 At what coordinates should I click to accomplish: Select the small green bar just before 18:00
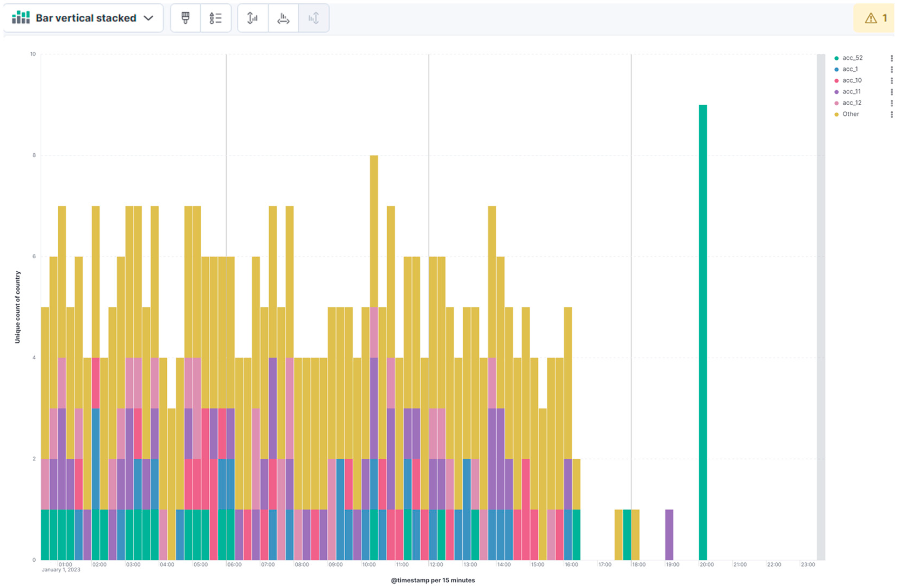click(x=627, y=534)
